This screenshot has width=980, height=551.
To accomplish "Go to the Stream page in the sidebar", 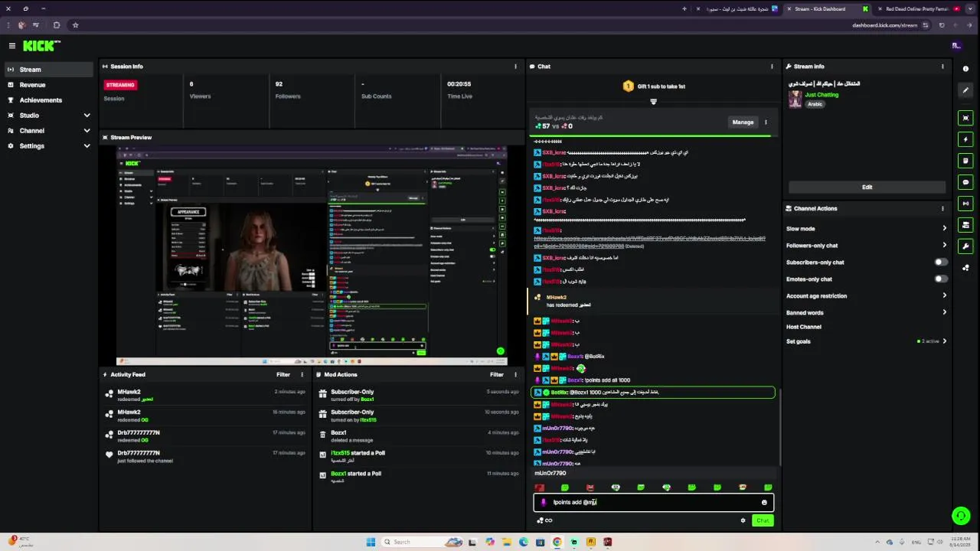I will pos(49,70).
